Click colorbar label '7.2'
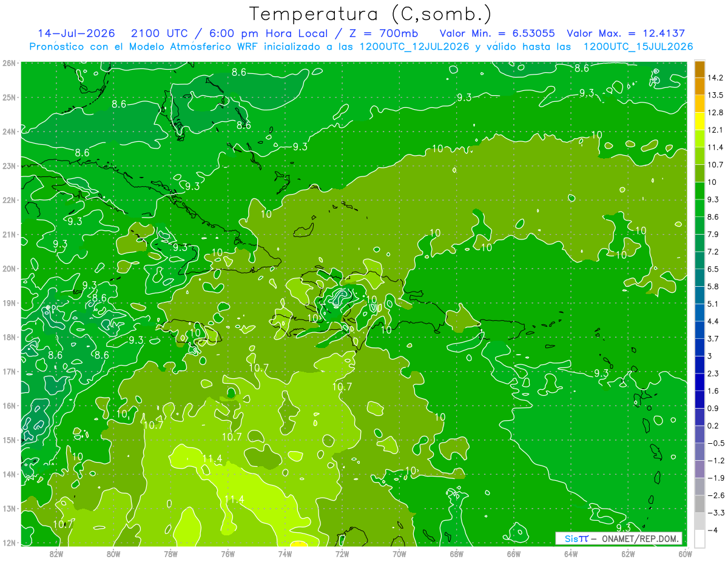This screenshot has height=562, width=728. click(x=715, y=252)
